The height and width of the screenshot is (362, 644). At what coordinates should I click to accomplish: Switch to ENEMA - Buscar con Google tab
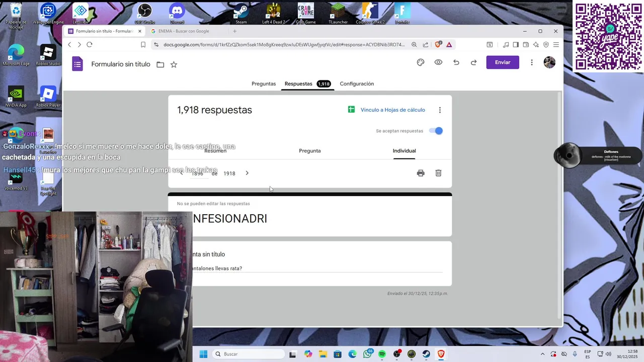(184, 31)
